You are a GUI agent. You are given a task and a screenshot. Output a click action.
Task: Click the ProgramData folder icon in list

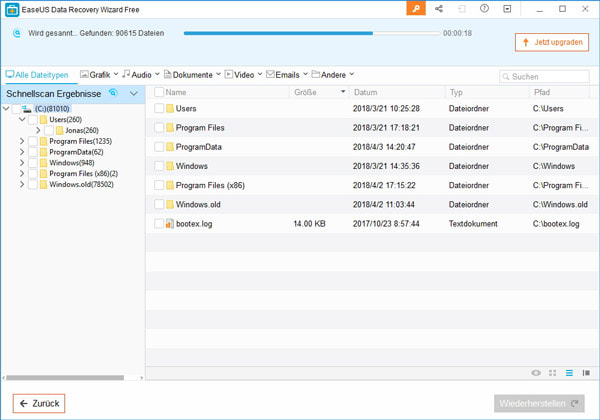tap(170, 147)
